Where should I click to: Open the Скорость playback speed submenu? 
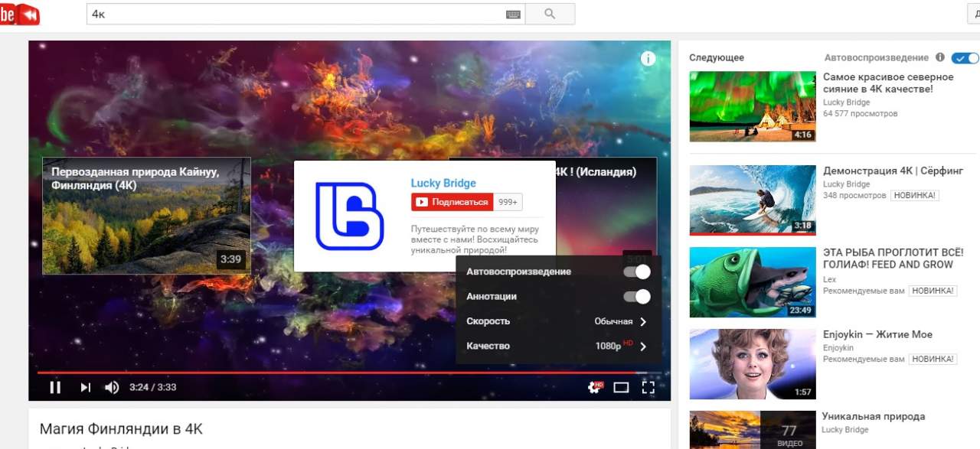pyautogui.click(x=558, y=321)
